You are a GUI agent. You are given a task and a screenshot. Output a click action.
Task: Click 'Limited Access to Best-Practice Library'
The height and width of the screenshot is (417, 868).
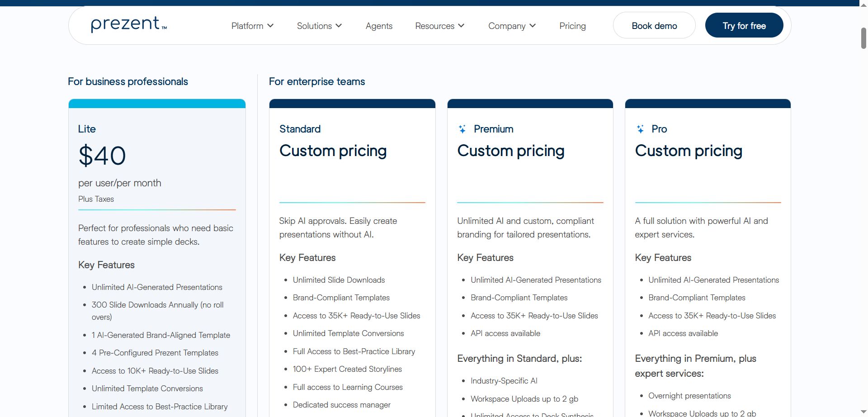(x=160, y=407)
